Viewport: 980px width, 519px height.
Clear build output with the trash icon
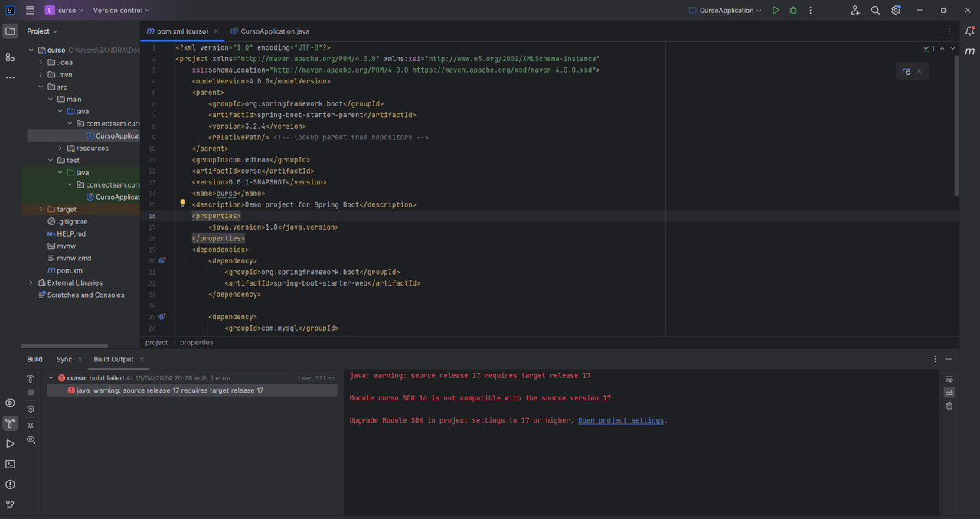pyautogui.click(x=949, y=406)
